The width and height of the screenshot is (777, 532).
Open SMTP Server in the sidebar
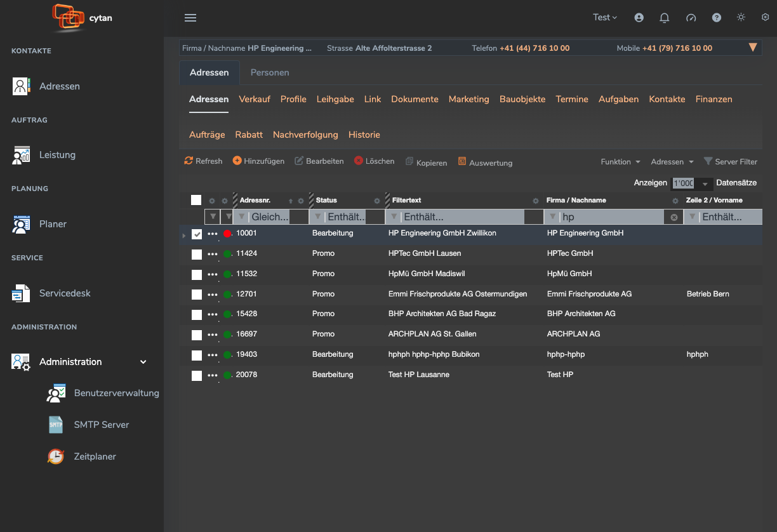coord(101,425)
